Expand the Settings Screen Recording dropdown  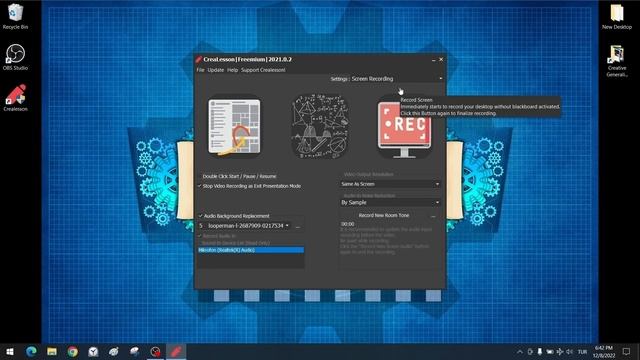396,79
